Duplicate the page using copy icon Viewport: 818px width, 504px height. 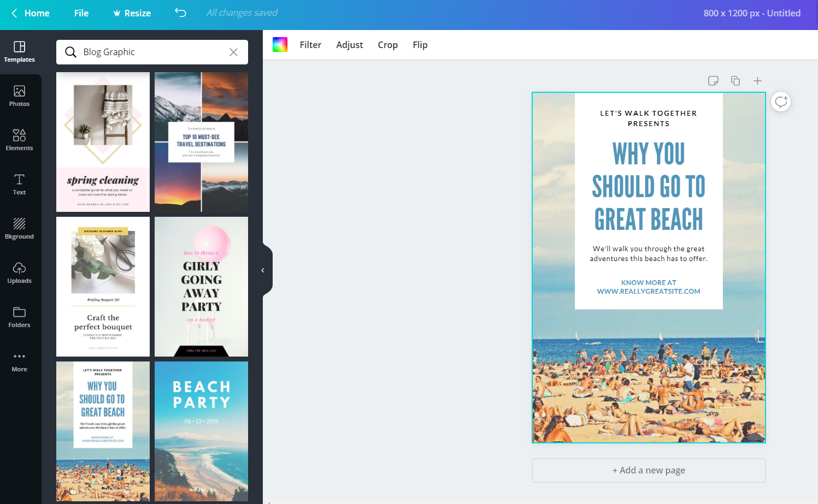click(735, 81)
